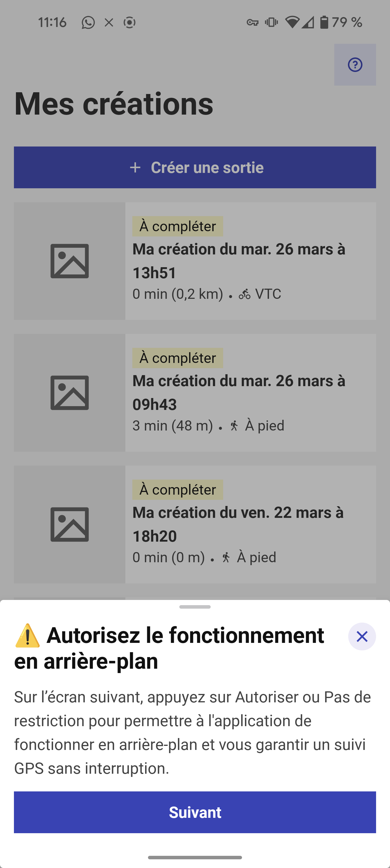
Task: Tap the VTC bicycle icon
Action: pyautogui.click(x=245, y=294)
